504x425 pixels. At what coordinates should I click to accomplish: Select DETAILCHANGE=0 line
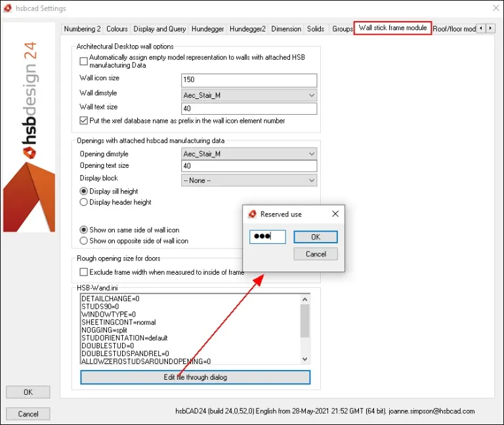110,299
